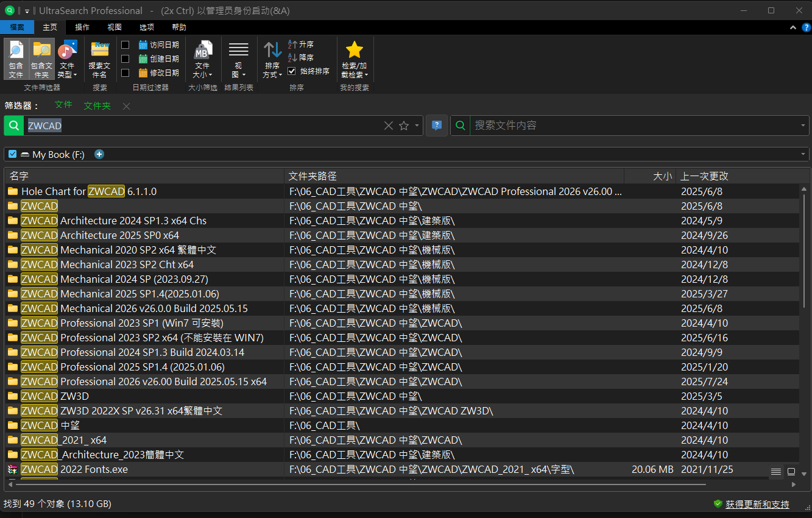Open the 檔案 file tab
Viewport: 812px width, 518px height.
tap(17, 27)
